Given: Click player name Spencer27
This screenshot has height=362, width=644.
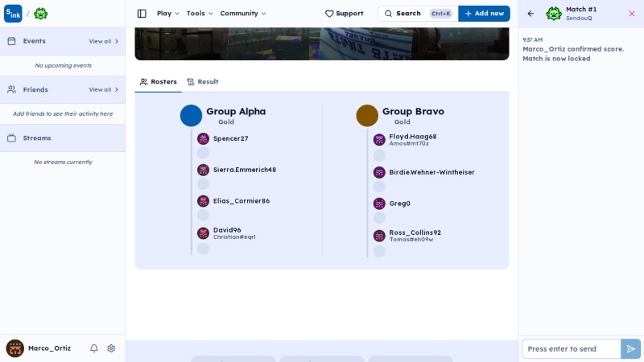Looking at the screenshot, I should [x=230, y=138].
